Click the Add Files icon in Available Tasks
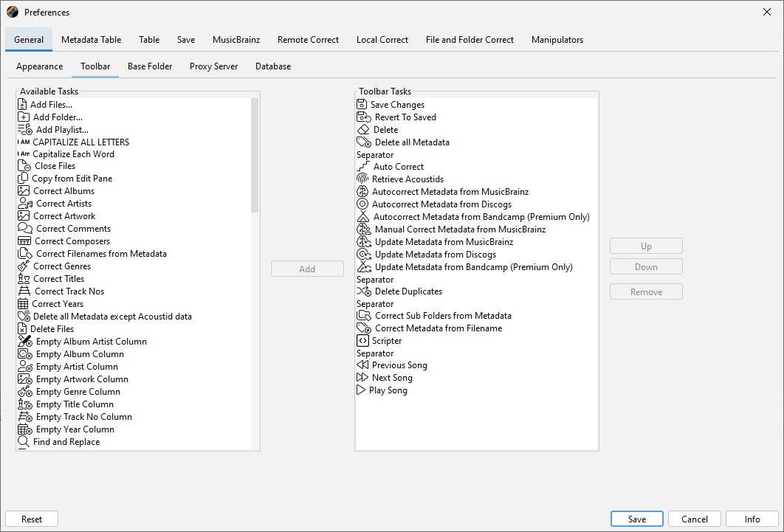 click(x=22, y=105)
